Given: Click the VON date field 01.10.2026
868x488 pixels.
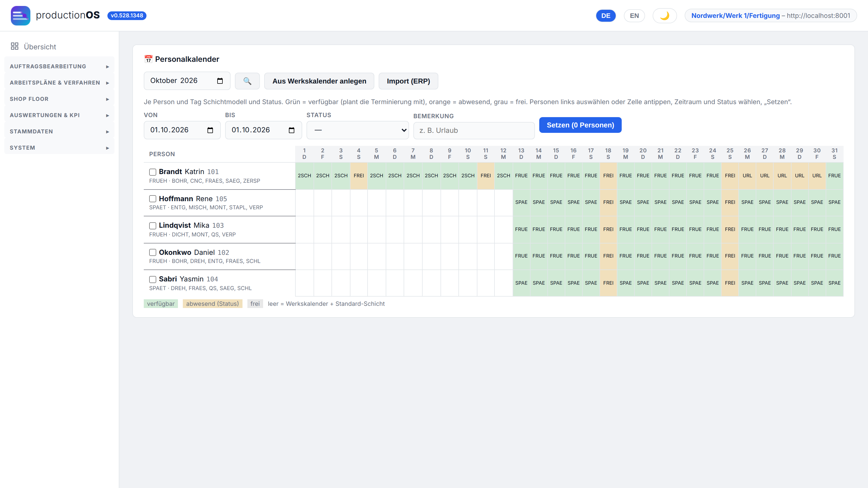Looking at the screenshot, I should pos(182,130).
